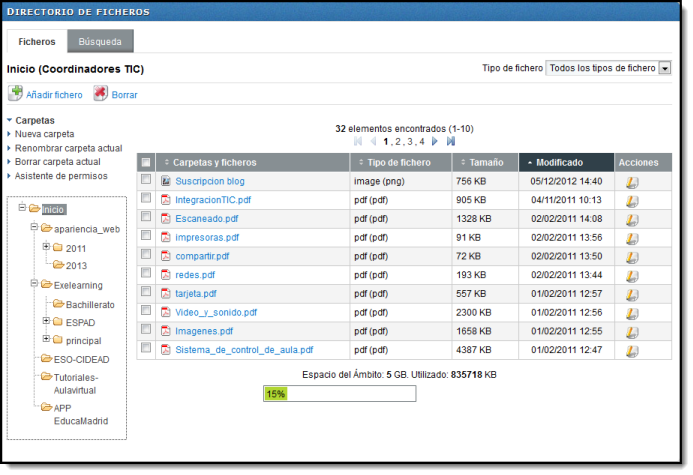Viewport: 693px width, 475px height.
Task: Expand the 2011 folder in tree
Action: point(46,247)
